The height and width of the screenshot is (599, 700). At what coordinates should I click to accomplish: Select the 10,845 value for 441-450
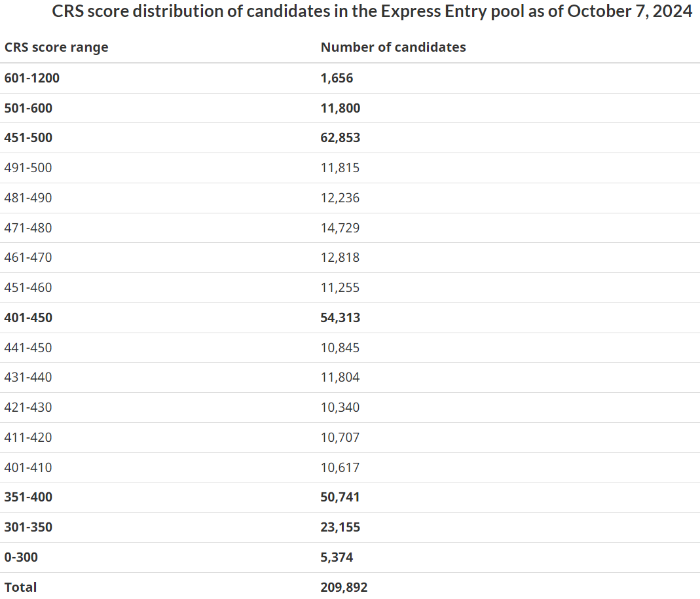coord(340,348)
